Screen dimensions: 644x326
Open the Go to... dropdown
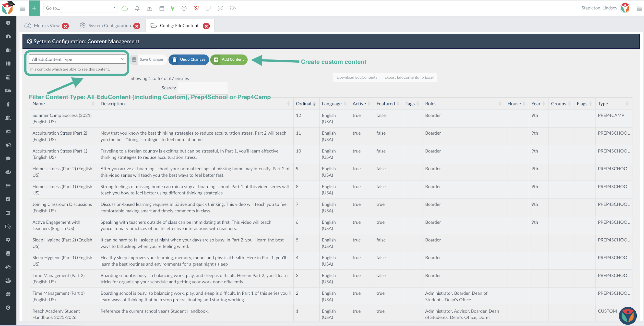point(80,8)
